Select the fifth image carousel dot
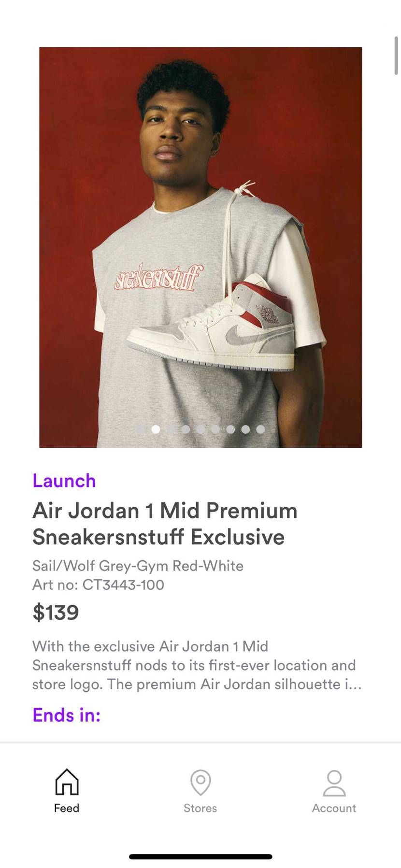401x868 pixels. 200,429
